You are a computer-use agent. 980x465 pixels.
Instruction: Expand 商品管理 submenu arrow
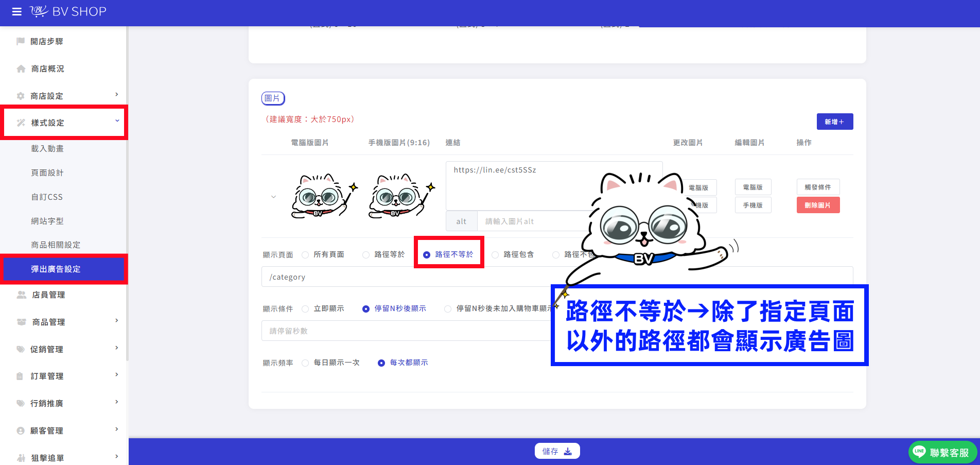point(117,320)
